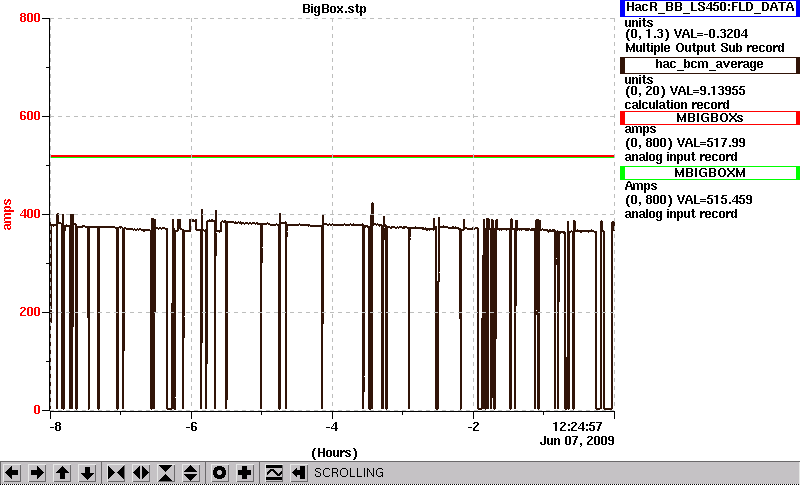This screenshot has height=485, width=800.
Task: Click the 'Multiple Output Sub record' description
Action: [x=705, y=48]
